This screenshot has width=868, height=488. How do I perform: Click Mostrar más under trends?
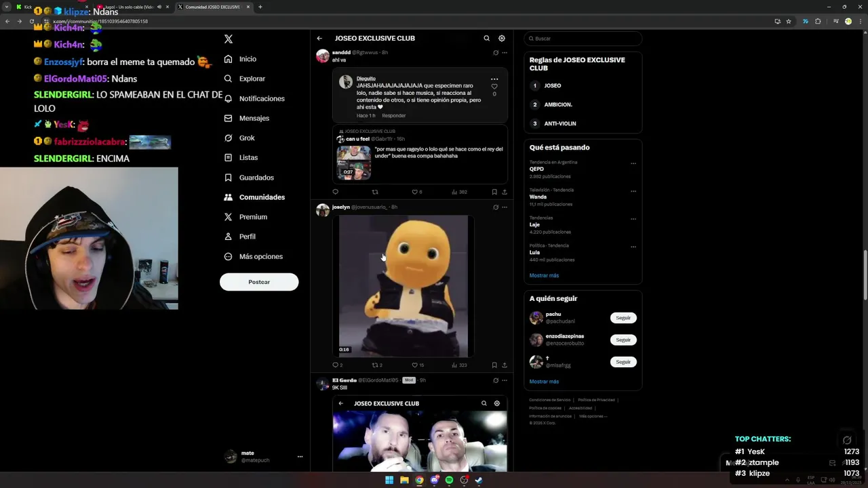544,276
